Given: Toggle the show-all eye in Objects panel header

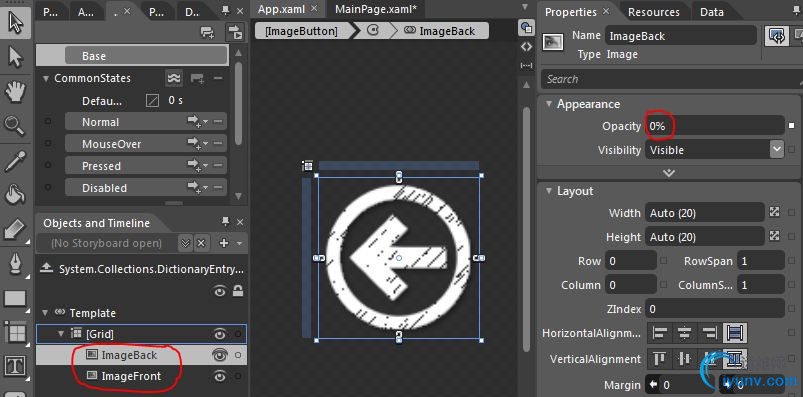Looking at the screenshot, I should tap(220, 291).
